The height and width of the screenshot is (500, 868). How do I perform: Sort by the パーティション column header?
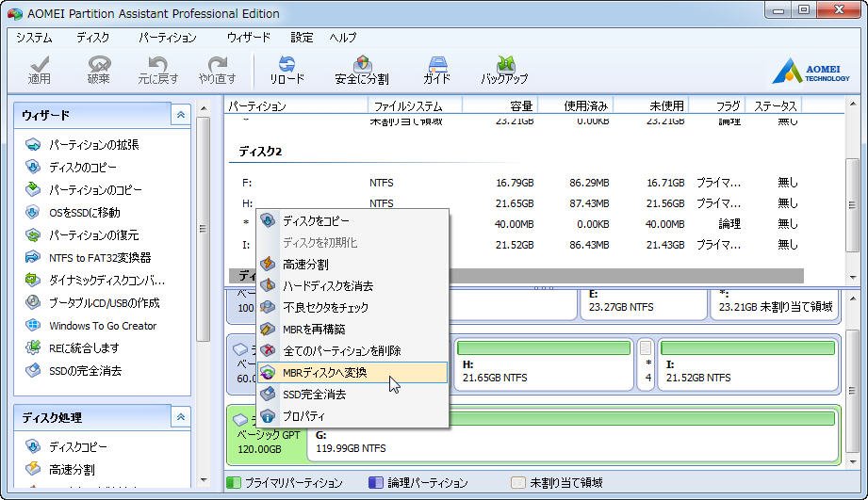click(x=296, y=105)
